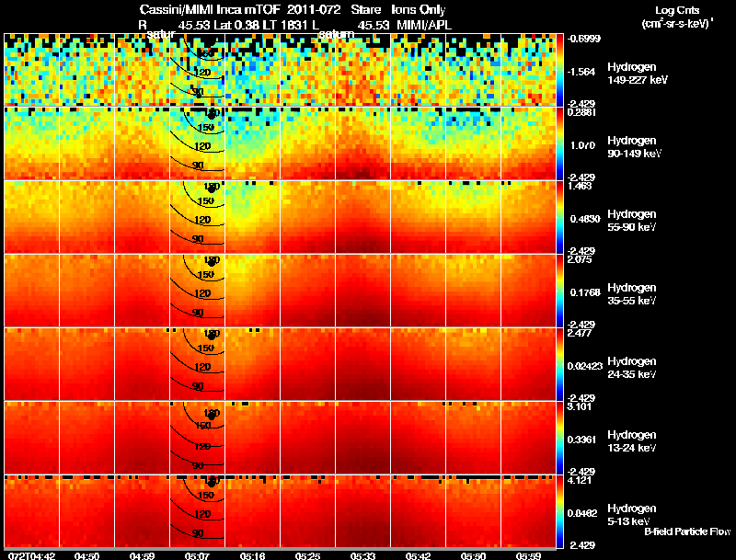Click the 3.101 color scale value
736x560 pixels.
pyautogui.click(x=580, y=406)
